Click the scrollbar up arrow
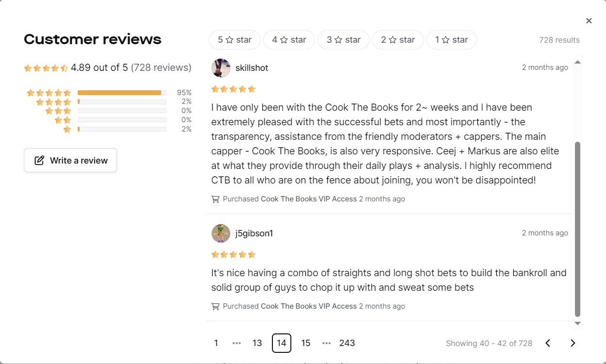This screenshot has height=364, width=606. (577, 62)
